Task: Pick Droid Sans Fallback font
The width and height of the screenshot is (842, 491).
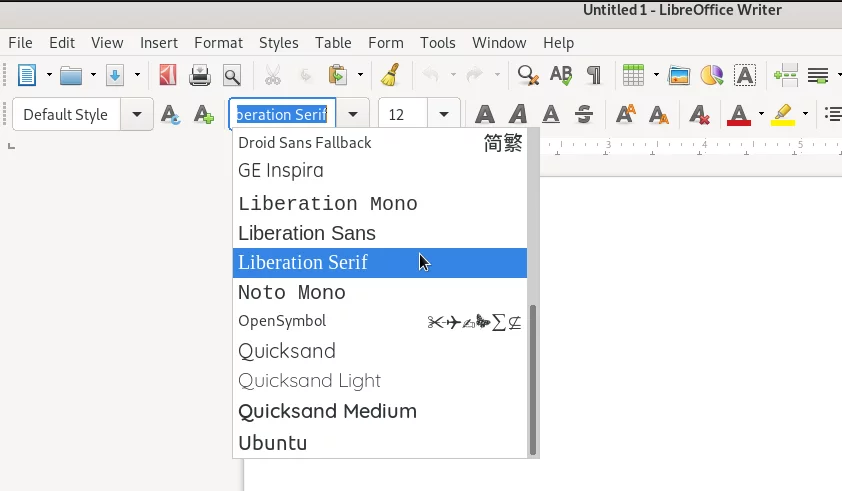Action: [380, 143]
